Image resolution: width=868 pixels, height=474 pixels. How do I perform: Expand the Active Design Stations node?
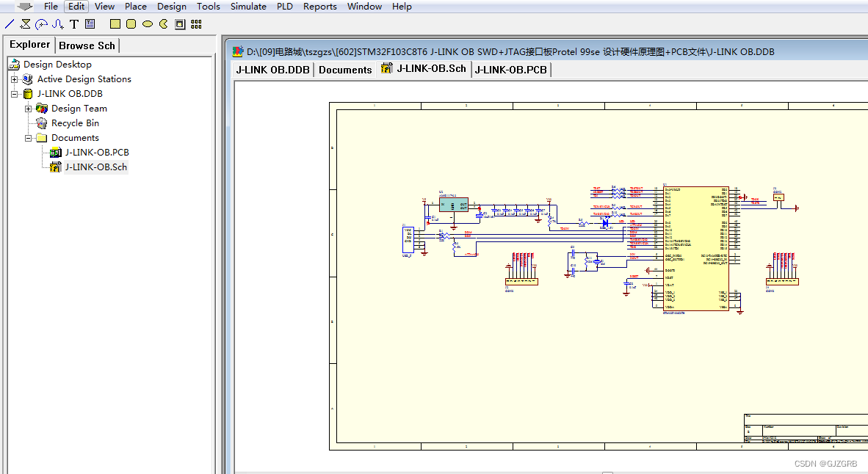(x=15, y=79)
